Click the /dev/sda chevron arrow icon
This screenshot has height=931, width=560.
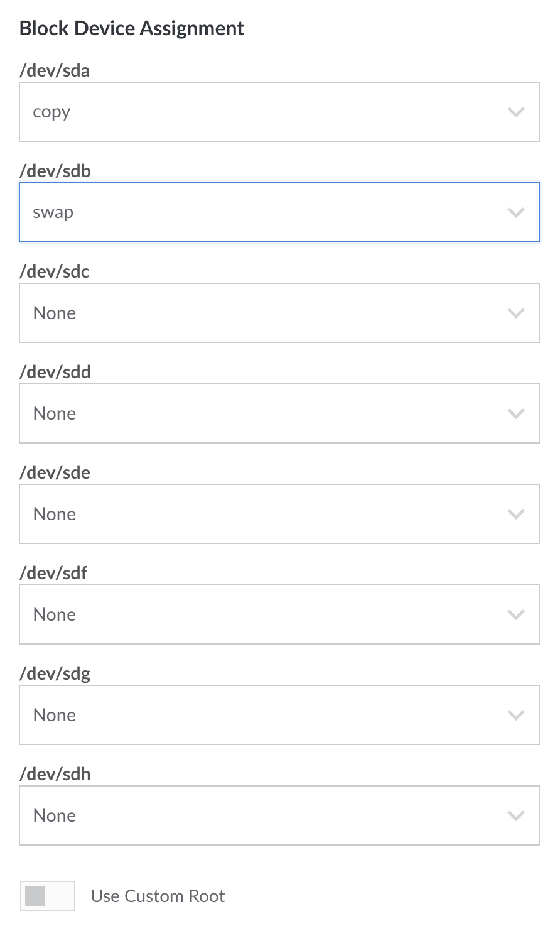515,112
